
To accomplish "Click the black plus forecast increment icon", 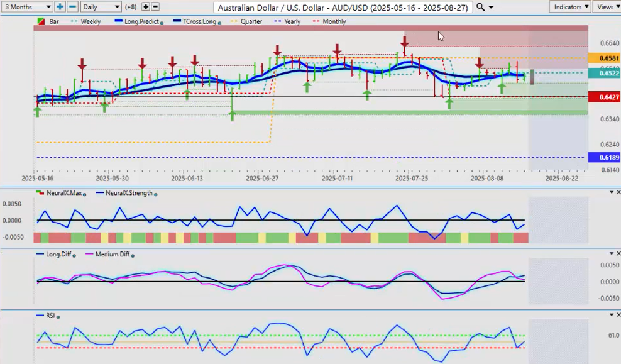I will coord(146,6).
